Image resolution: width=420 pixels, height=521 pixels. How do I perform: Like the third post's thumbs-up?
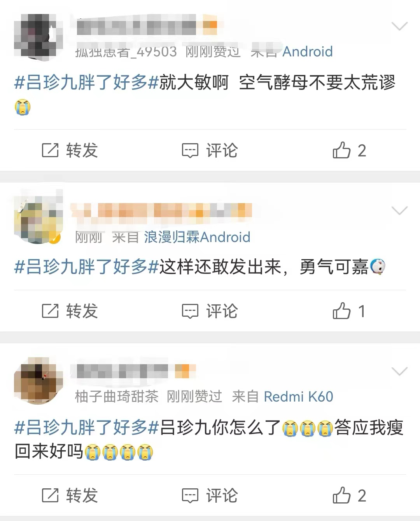click(x=349, y=495)
